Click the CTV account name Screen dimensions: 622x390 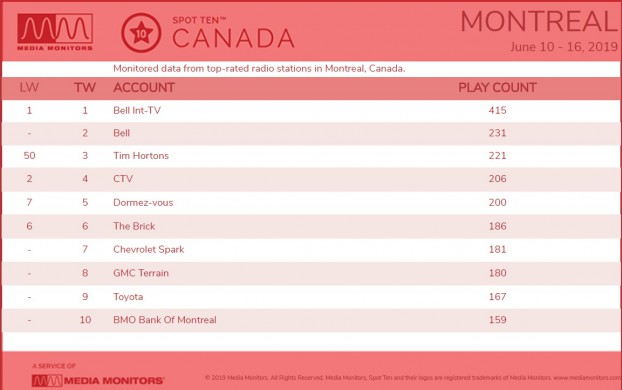[123, 179]
